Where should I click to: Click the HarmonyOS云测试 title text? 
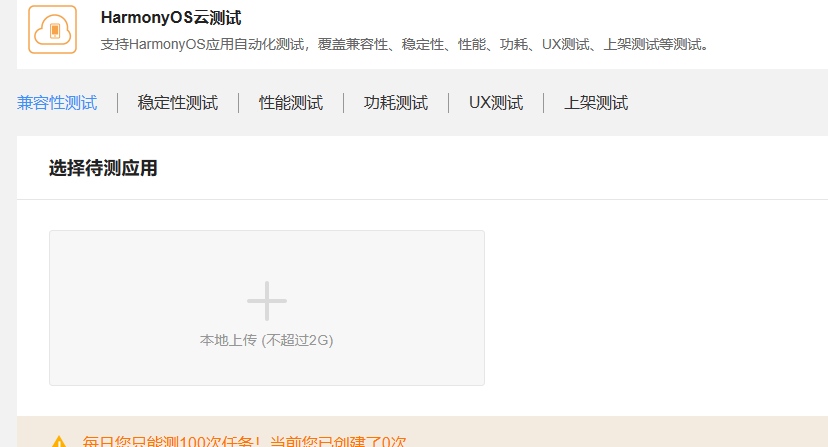click(x=171, y=17)
